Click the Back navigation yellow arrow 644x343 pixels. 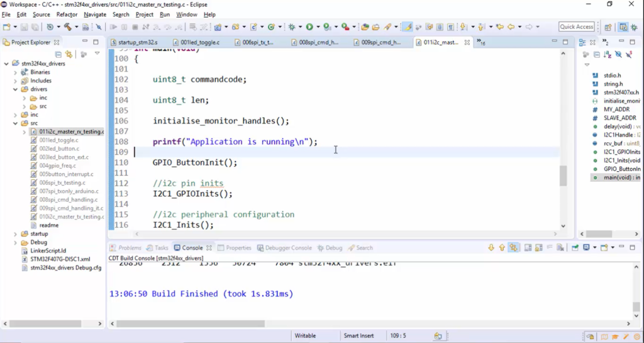point(511,26)
